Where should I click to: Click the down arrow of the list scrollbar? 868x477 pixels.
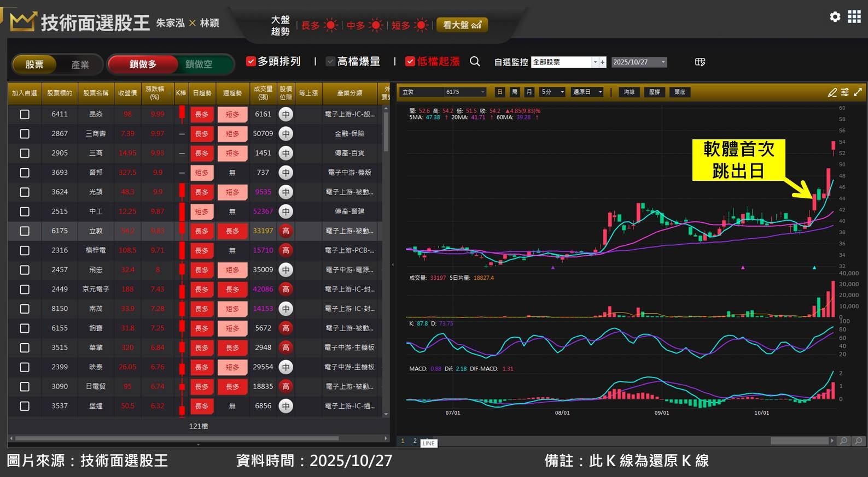point(386,415)
